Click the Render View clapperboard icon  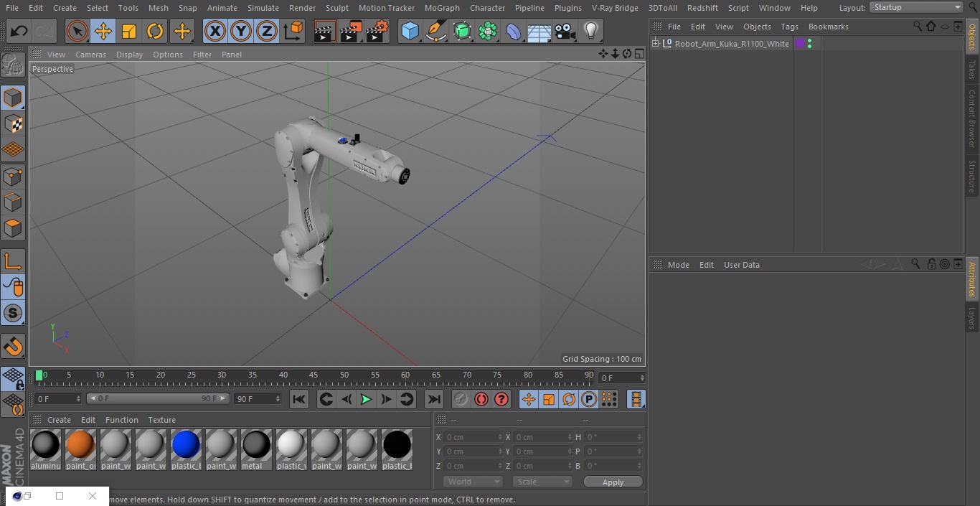point(325,31)
